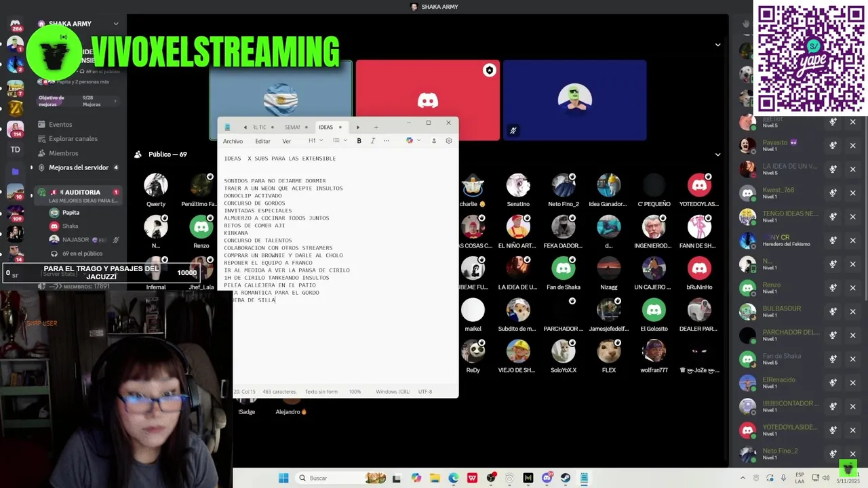Open the red WPS app on taskbar

472,478
